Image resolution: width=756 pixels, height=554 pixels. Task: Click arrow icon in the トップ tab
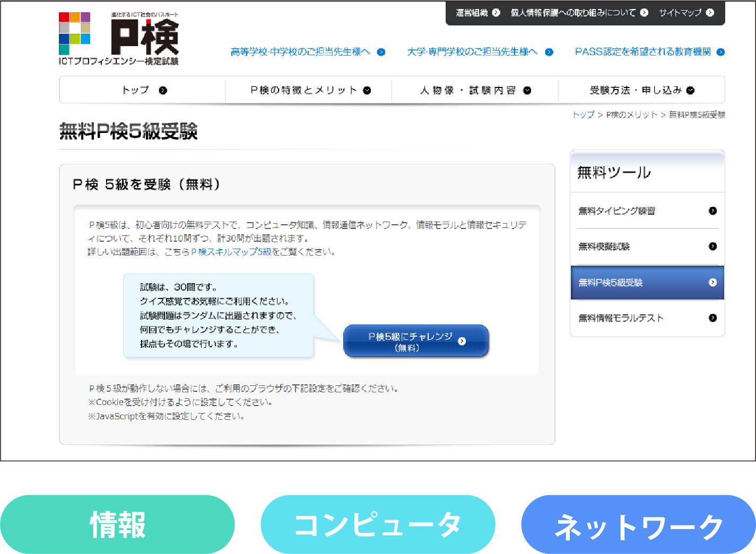pos(163,91)
